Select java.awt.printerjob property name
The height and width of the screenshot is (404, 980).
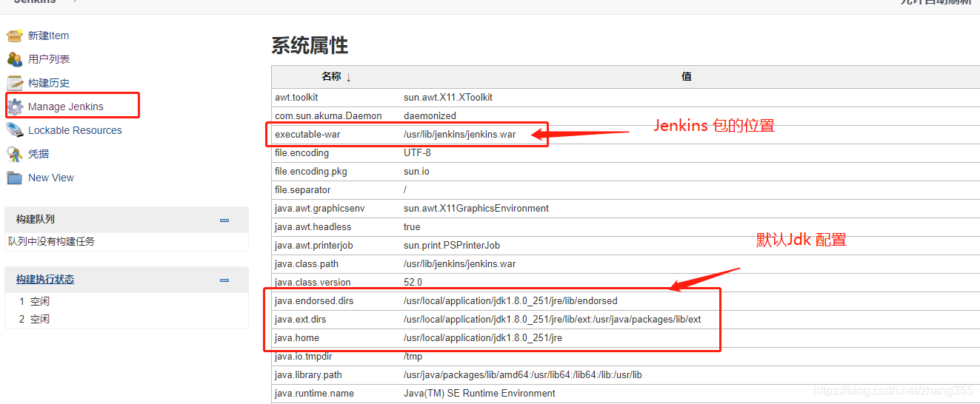click(x=313, y=245)
